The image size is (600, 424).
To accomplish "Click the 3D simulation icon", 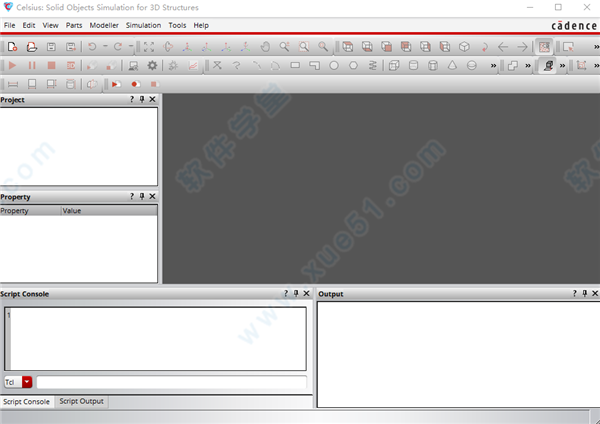I will [x=71, y=65].
